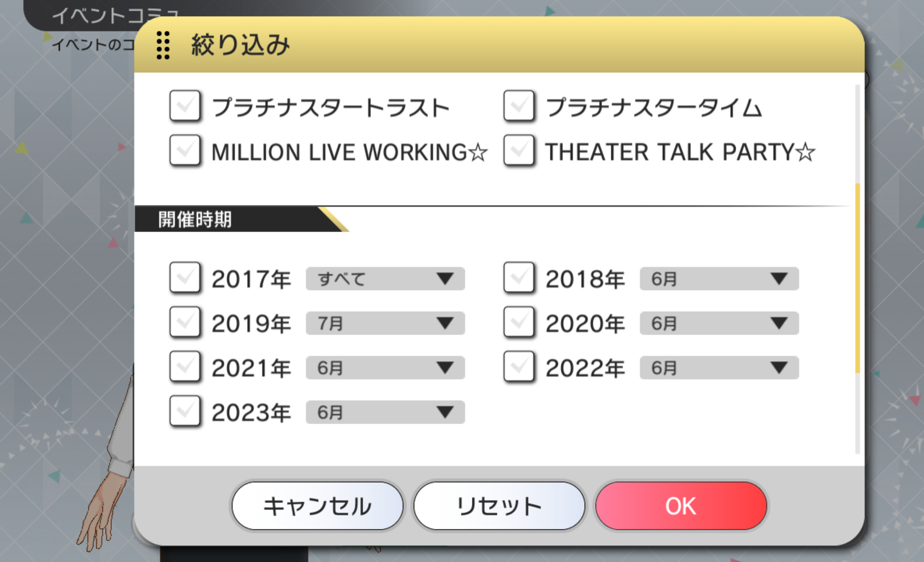The height and width of the screenshot is (562, 924).
Task: Toggle the 2022年 checkbox
Action: pyautogui.click(x=519, y=367)
